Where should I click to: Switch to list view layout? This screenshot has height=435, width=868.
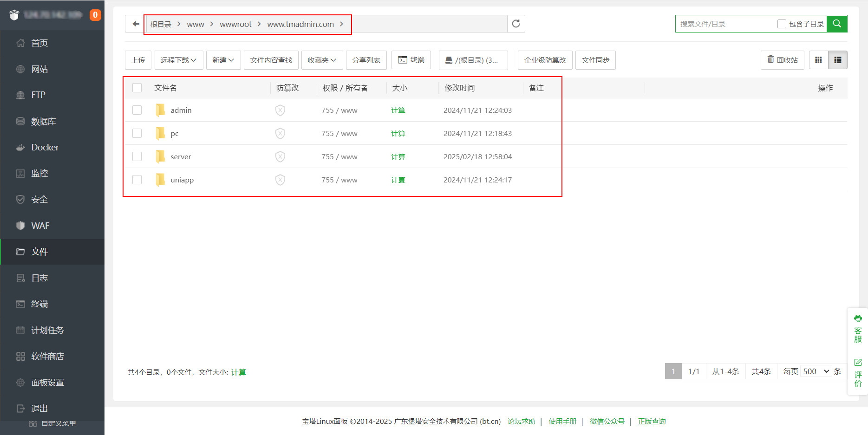(837, 60)
